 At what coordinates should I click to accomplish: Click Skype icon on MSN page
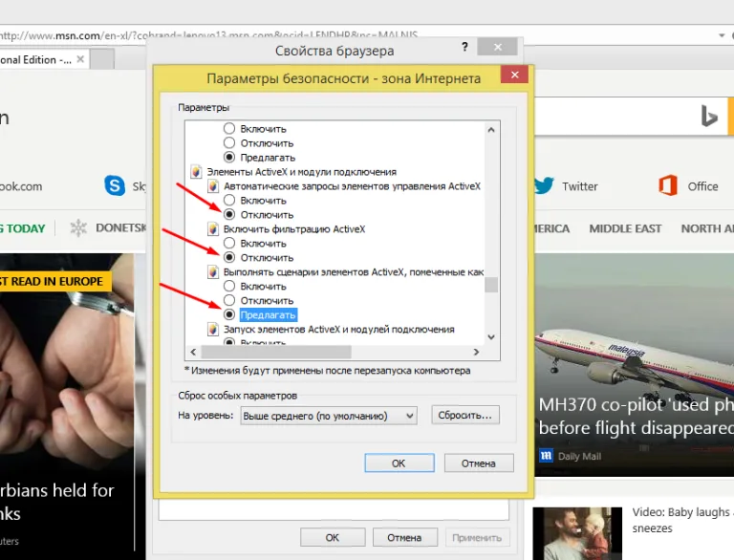pos(115,186)
